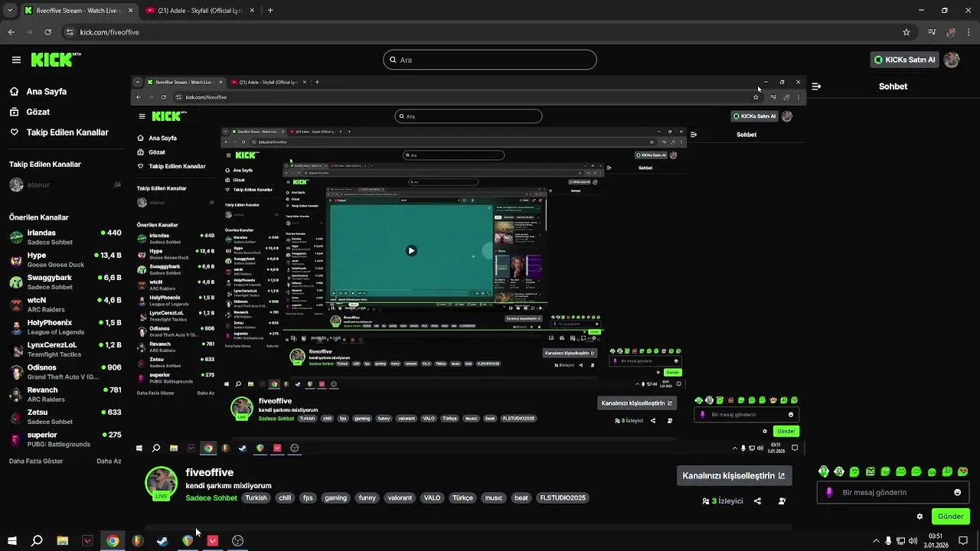Open the Odisnos channel
This screenshot has width=980, height=551.
(65, 372)
